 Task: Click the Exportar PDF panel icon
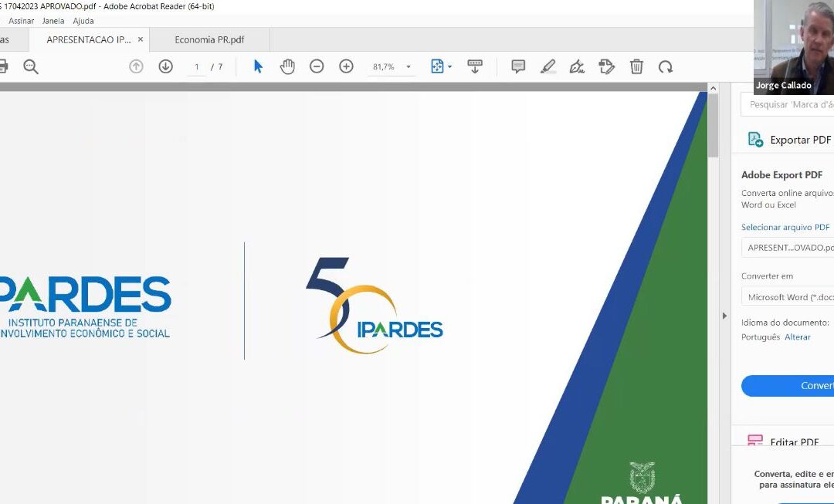click(755, 139)
